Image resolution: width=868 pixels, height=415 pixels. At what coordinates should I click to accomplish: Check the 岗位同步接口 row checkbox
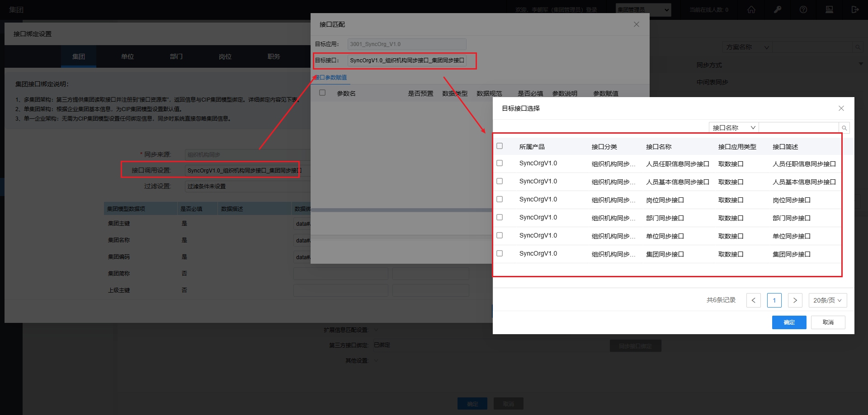pos(500,199)
